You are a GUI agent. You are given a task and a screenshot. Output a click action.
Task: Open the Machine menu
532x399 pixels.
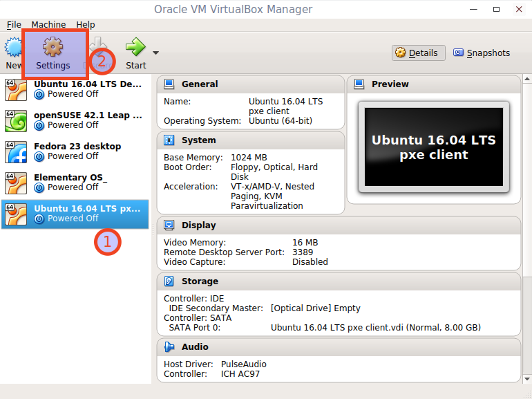coord(48,25)
